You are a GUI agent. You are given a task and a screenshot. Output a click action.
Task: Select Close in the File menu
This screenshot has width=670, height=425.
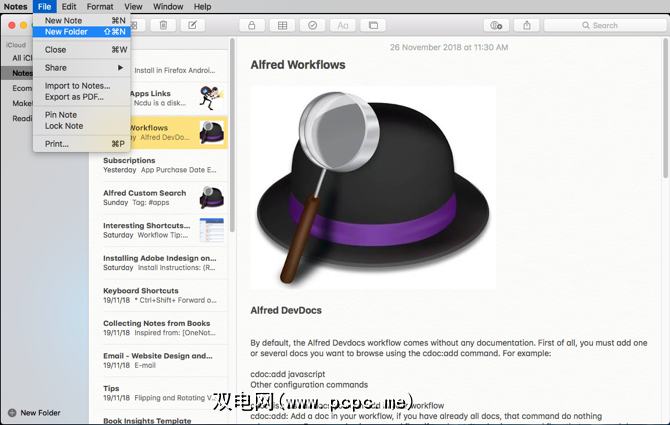(x=82, y=50)
